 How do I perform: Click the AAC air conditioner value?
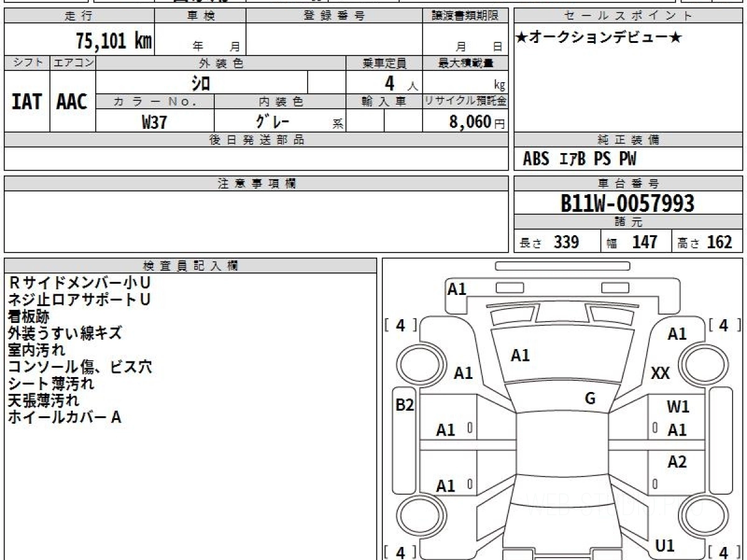coord(72,102)
